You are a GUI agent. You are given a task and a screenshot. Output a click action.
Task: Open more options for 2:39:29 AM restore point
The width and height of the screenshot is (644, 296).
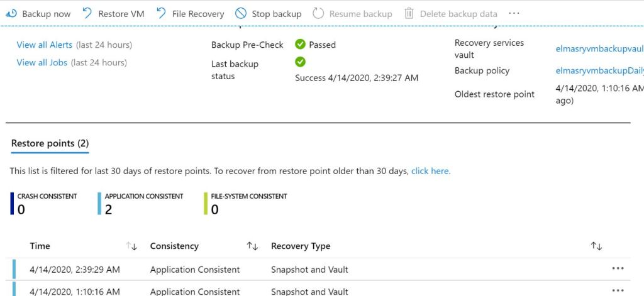tap(618, 269)
